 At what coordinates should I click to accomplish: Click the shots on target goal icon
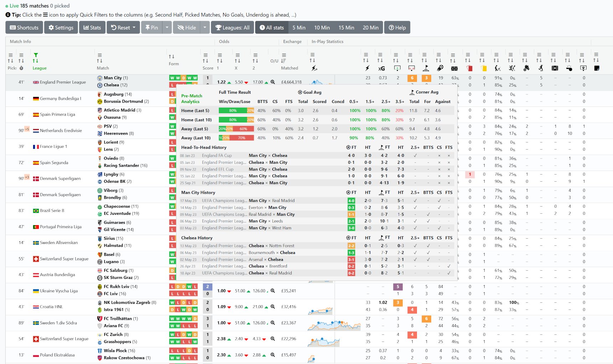coord(397,68)
